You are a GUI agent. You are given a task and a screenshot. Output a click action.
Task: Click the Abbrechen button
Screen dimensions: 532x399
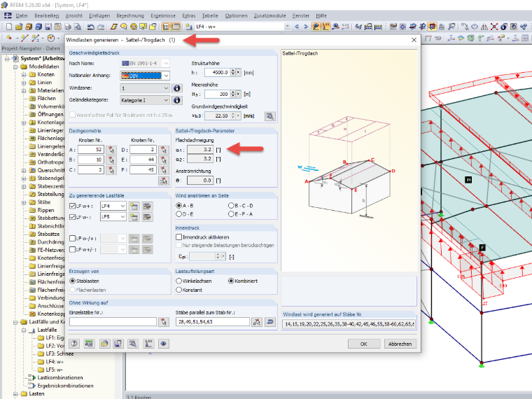(400, 344)
